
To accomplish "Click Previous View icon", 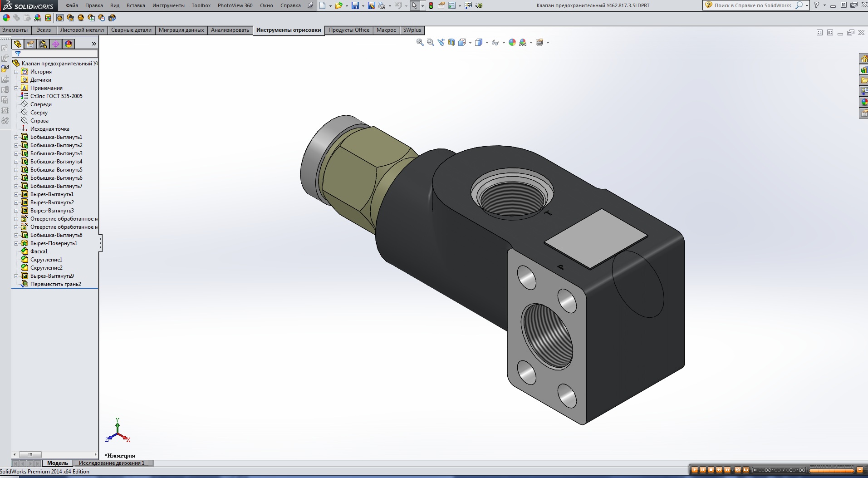I will [x=441, y=42].
